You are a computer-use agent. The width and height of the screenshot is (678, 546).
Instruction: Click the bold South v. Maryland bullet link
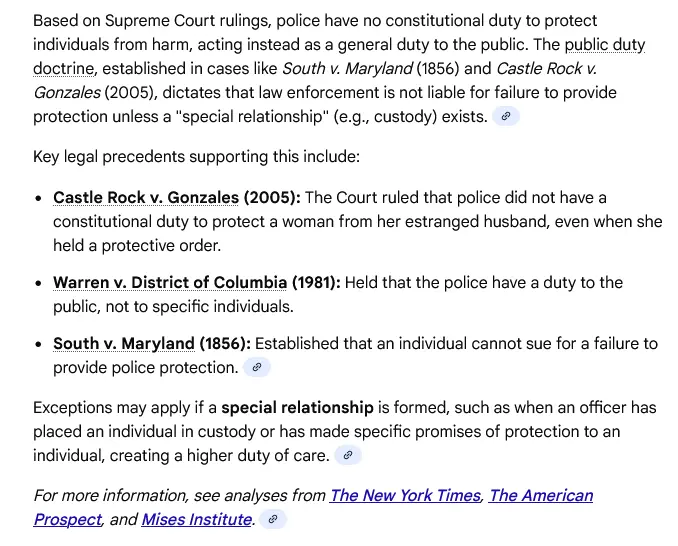tap(124, 344)
